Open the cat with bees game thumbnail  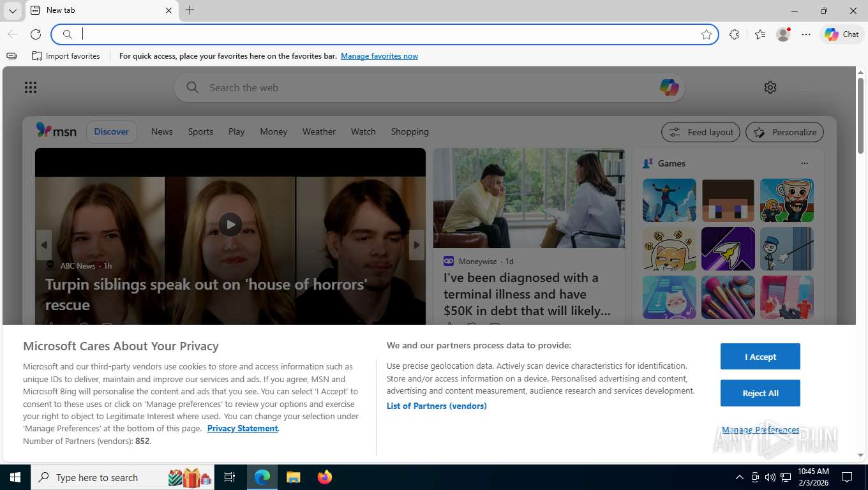(x=670, y=249)
